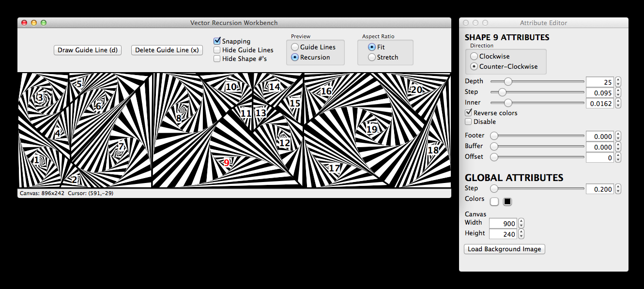This screenshot has width=644, height=289.
Task: Open the black color swatch
Action: [507, 201]
